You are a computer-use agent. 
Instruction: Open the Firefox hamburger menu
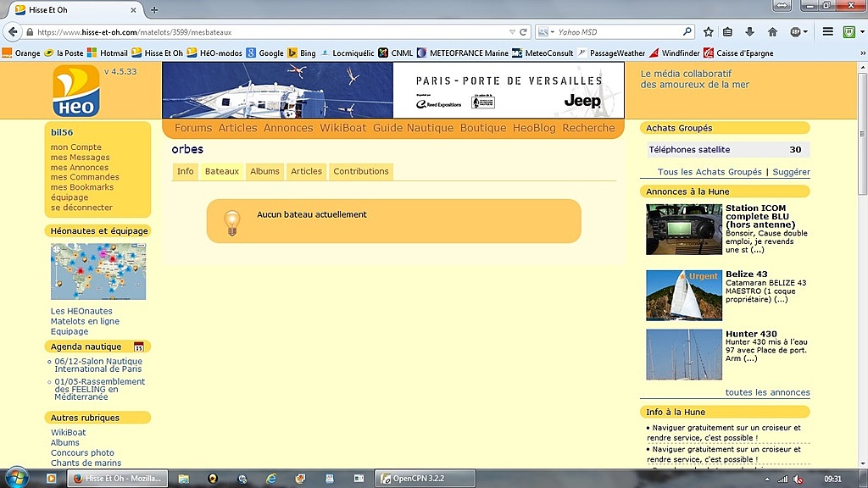pyautogui.click(x=827, y=32)
